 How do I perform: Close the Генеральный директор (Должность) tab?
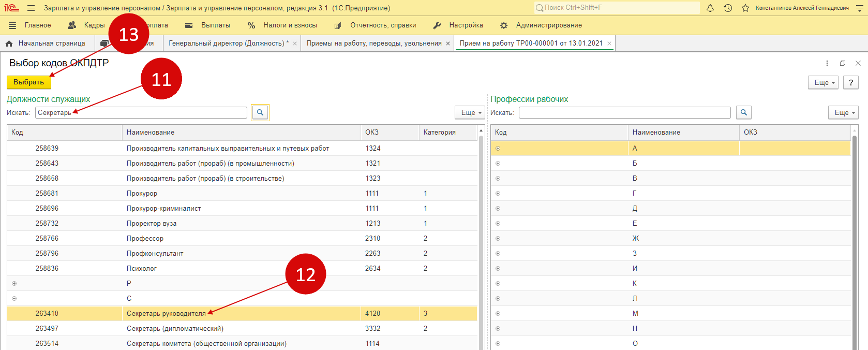[295, 43]
